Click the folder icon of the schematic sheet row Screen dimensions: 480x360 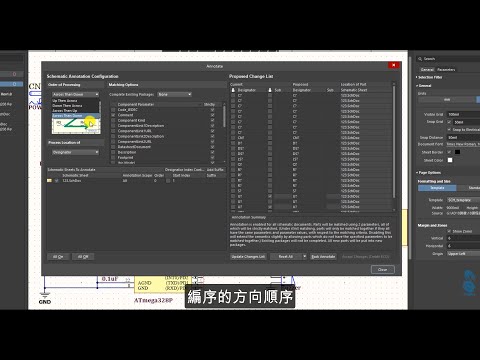pos(49,180)
